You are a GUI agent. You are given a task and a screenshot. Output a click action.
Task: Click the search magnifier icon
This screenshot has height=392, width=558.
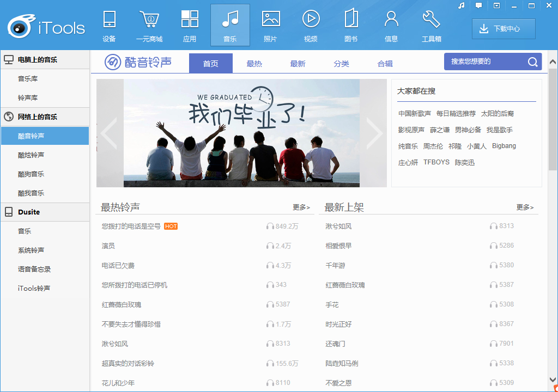click(x=532, y=62)
